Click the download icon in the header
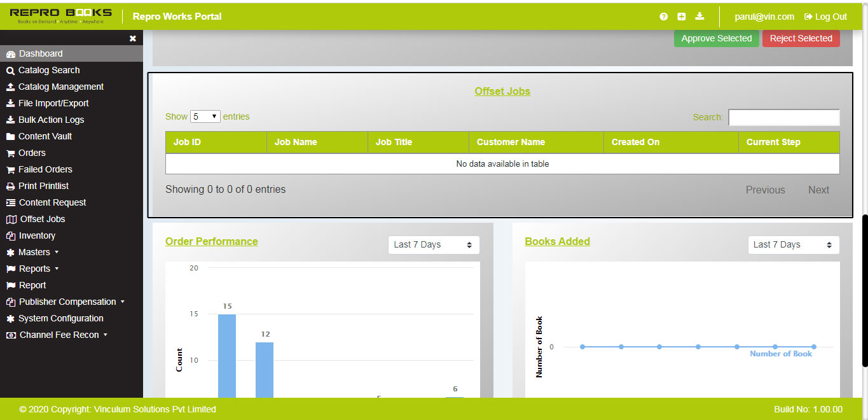This screenshot has width=868, height=420. point(699,17)
